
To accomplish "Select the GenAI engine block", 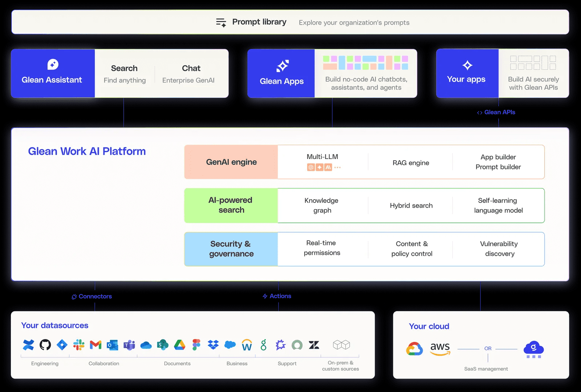I will tap(231, 162).
